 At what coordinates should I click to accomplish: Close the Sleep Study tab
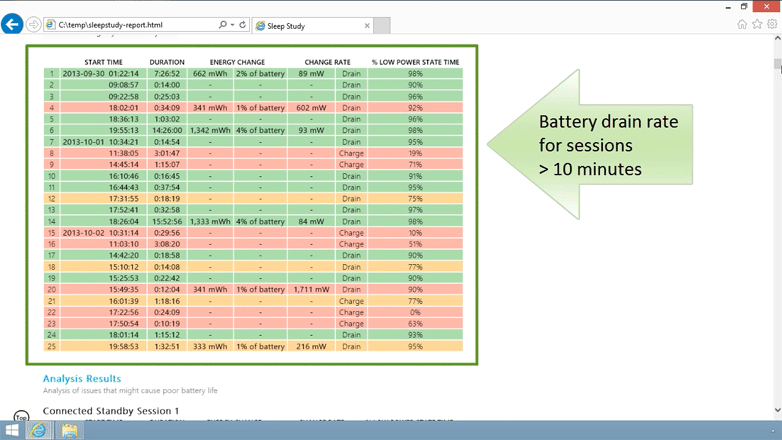366,26
